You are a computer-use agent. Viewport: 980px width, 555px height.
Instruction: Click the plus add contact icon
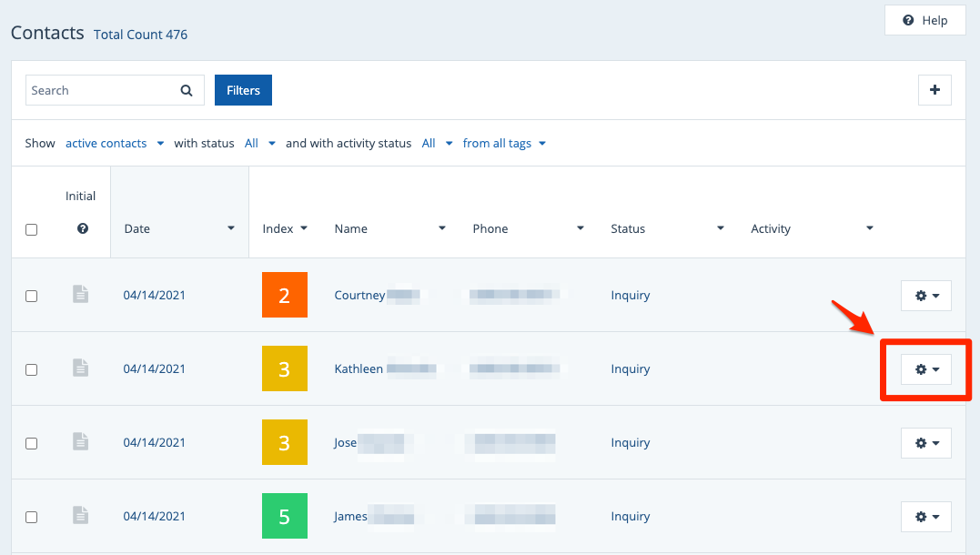pos(935,90)
